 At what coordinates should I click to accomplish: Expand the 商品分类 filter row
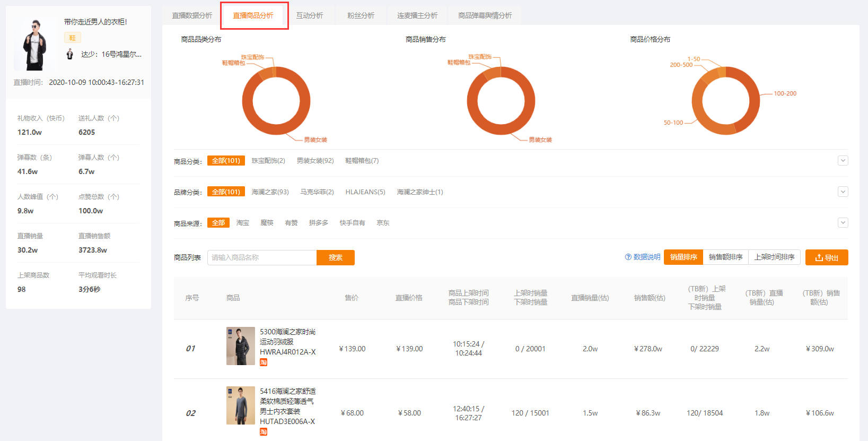[x=843, y=161]
